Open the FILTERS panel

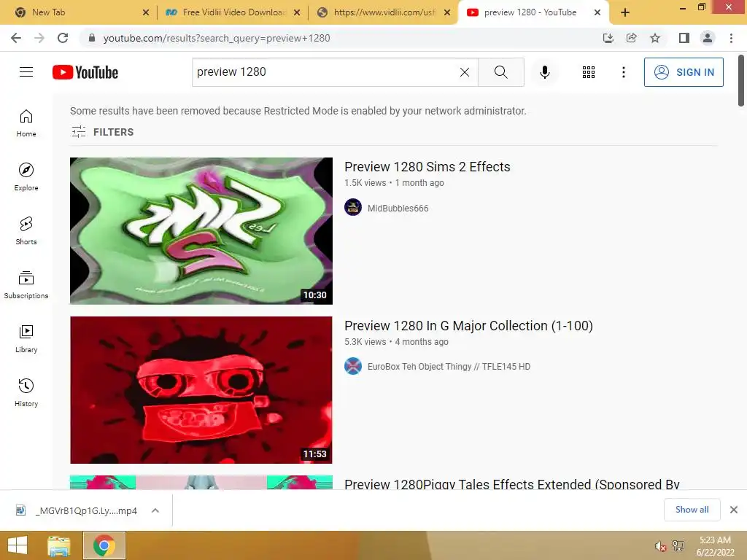coord(102,132)
